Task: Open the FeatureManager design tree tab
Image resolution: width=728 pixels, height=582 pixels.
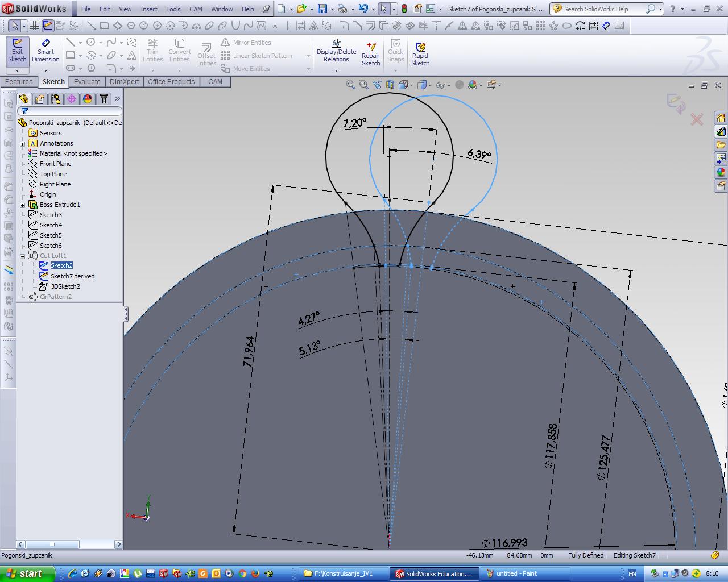Action: click(24, 99)
